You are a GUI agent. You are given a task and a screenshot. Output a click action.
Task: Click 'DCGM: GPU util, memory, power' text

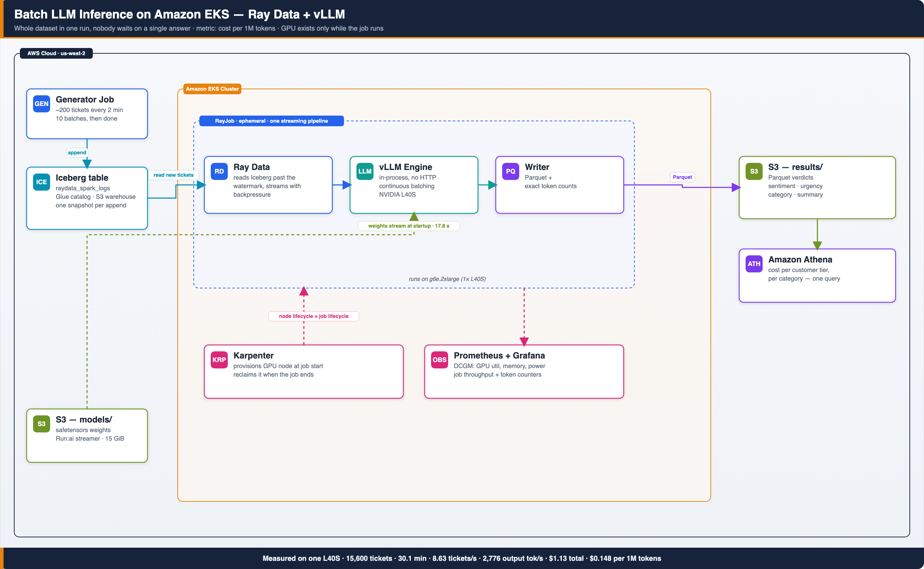[499, 366]
